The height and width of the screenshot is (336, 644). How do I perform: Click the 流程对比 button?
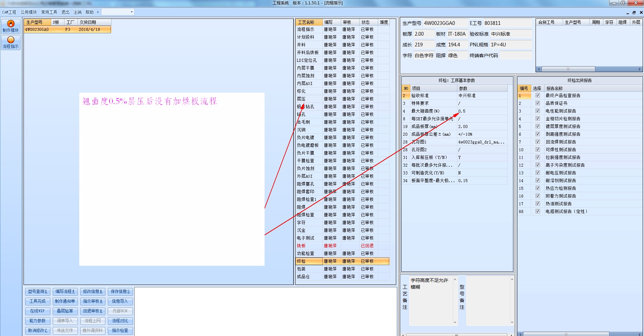120,321
